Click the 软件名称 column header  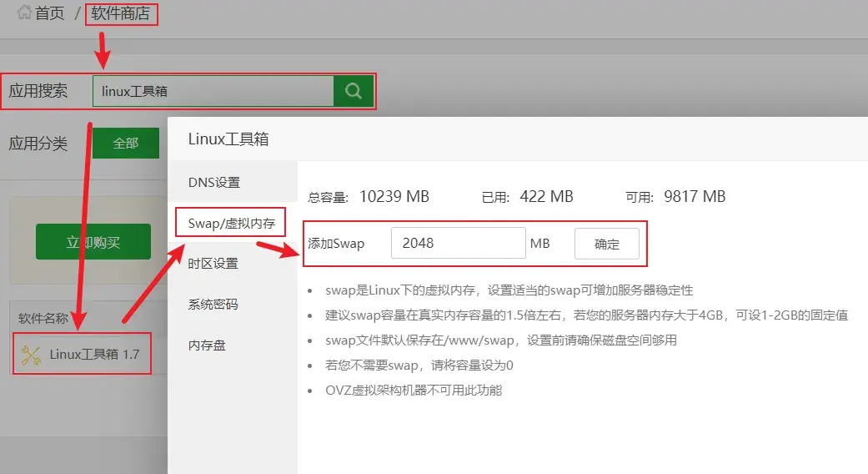pos(43,319)
